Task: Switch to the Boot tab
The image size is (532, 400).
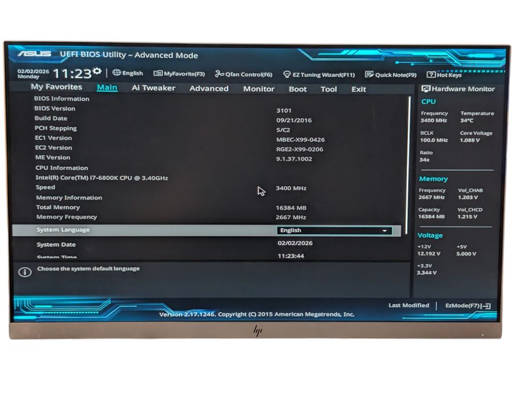Action: [x=297, y=89]
